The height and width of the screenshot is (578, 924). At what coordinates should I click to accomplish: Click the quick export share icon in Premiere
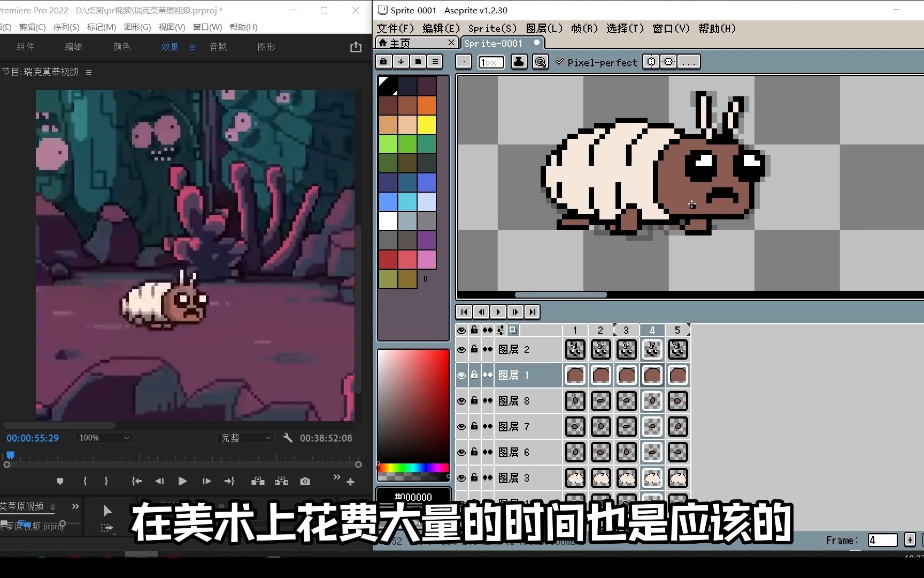point(356,47)
